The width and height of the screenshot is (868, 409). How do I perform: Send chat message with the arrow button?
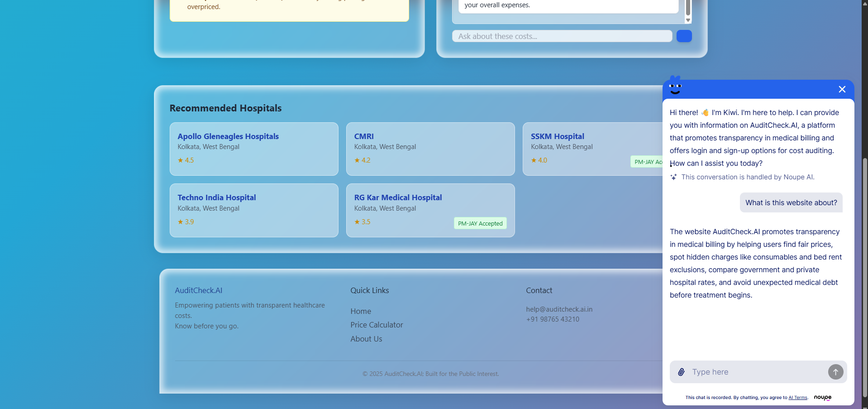tap(835, 372)
